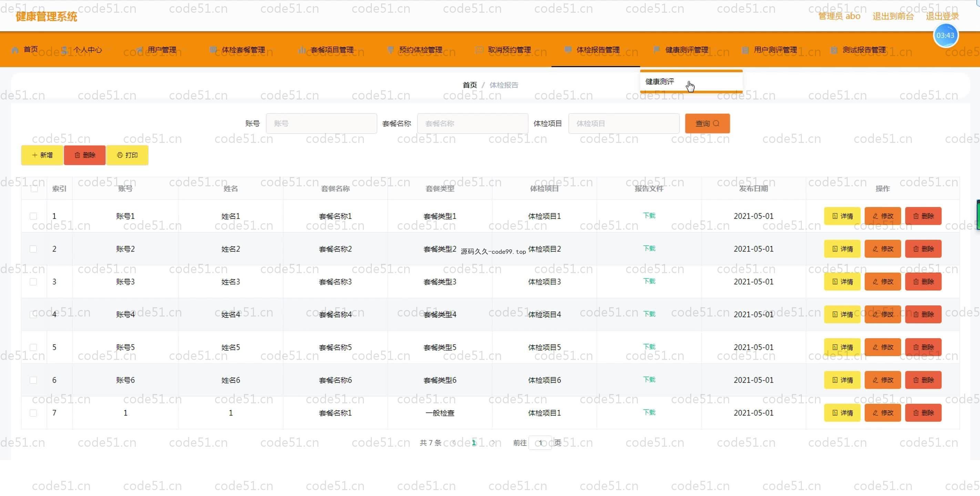The height and width of the screenshot is (496, 980).
Task: Click the pagination previous-page arrow
Action: tap(454, 443)
